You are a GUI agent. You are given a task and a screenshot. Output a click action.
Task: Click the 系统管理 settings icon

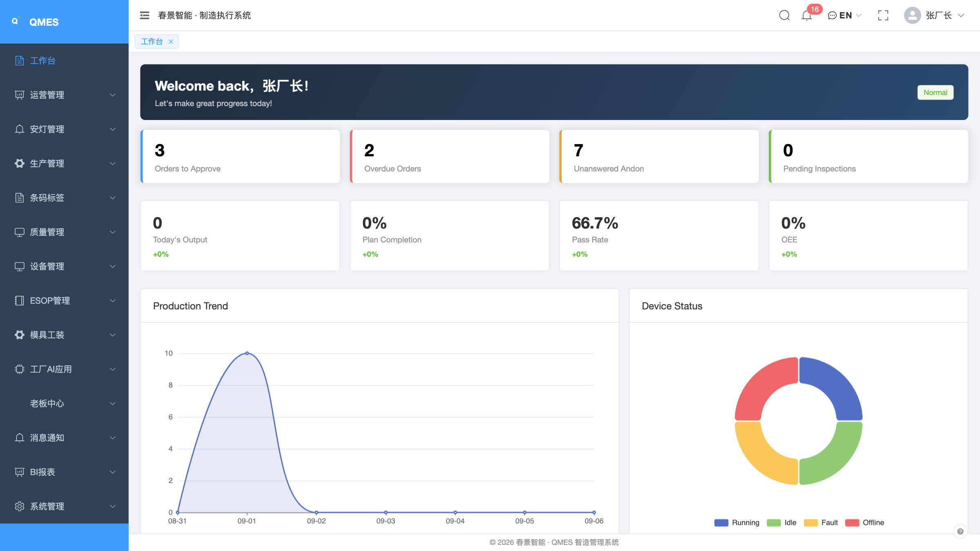point(19,507)
